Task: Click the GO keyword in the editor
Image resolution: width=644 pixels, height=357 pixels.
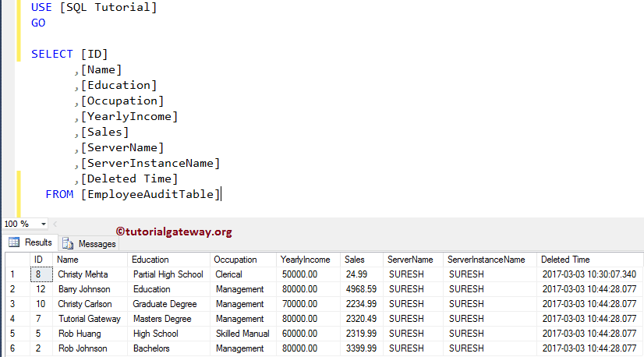Action: (38, 23)
